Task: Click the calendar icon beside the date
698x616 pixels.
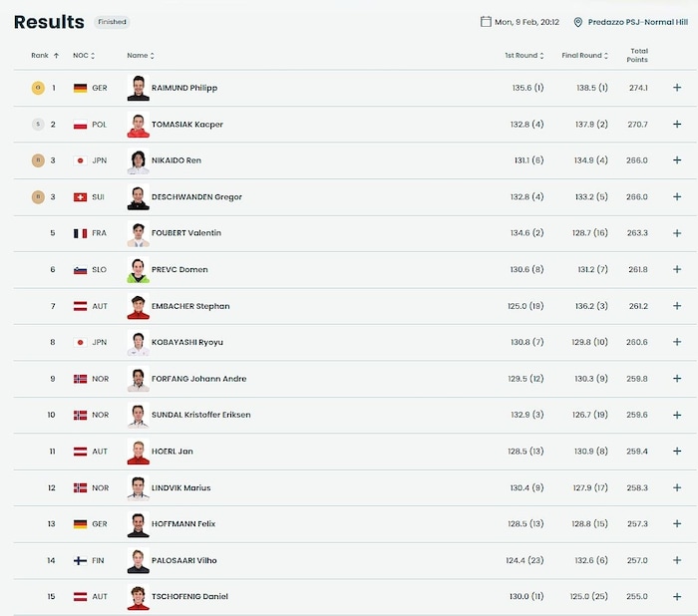Action: click(x=486, y=21)
